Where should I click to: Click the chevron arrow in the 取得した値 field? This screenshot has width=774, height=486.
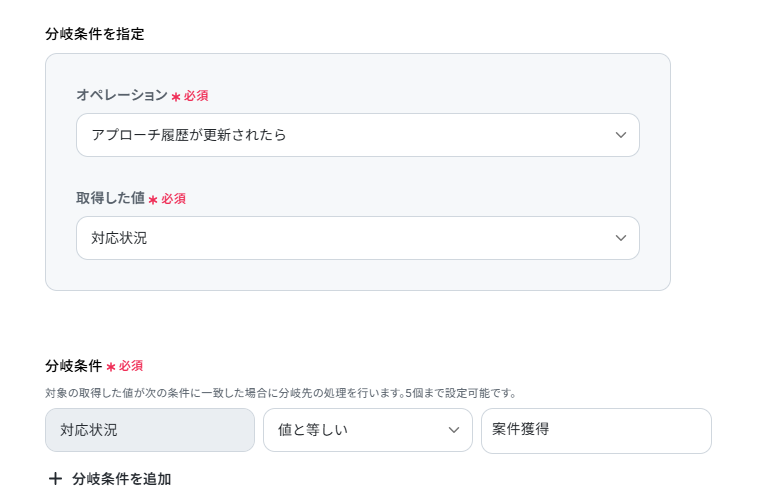tap(621, 238)
